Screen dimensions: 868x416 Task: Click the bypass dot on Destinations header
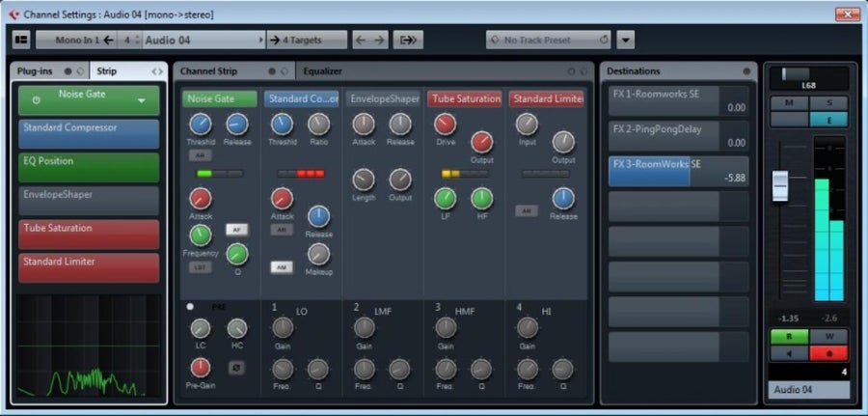tap(746, 71)
